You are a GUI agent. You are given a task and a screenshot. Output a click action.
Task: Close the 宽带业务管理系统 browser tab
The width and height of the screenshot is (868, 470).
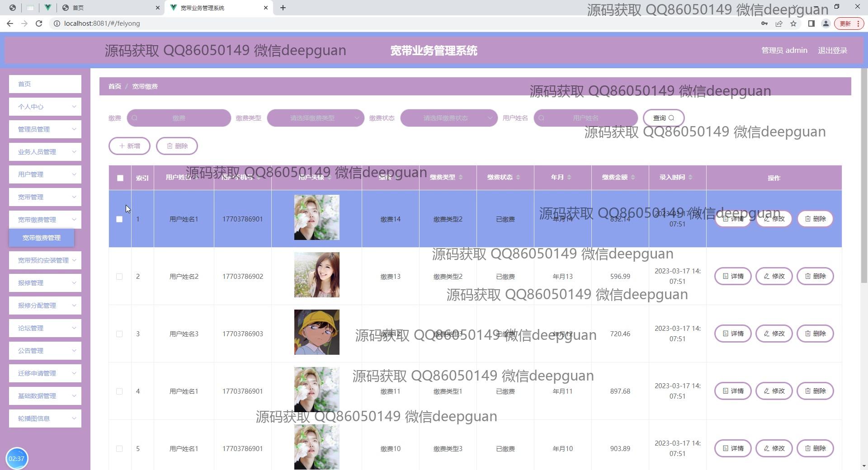(x=266, y=8)
